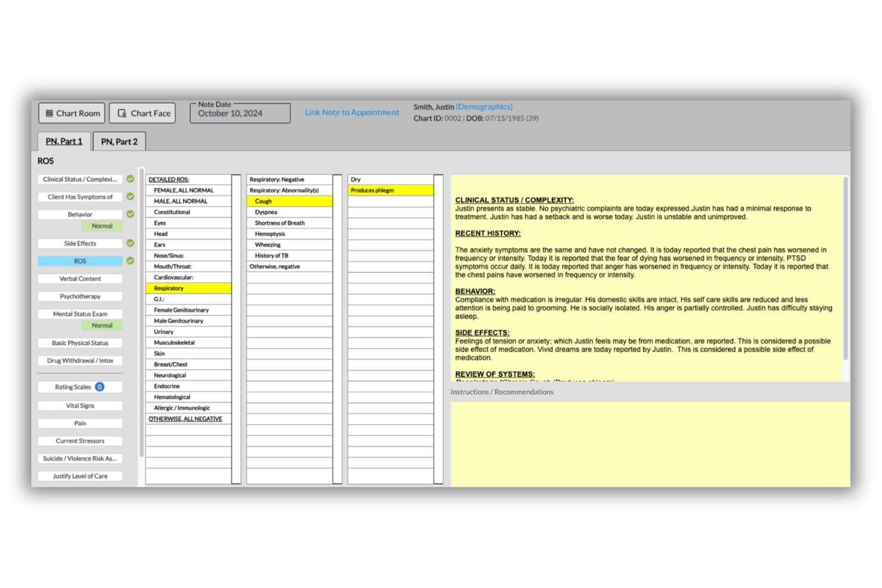Select the Eyes row
Image resolution: width=882 pixels, height=588 pixels.
[188, 223]
